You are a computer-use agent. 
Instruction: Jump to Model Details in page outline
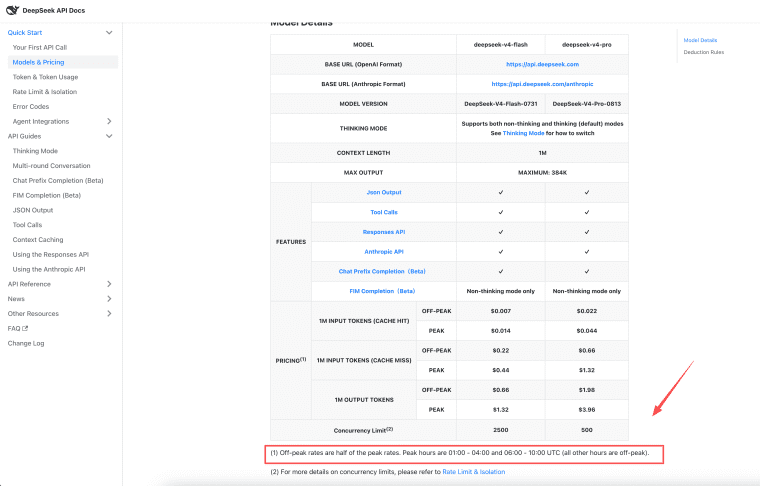coord(700,40)
